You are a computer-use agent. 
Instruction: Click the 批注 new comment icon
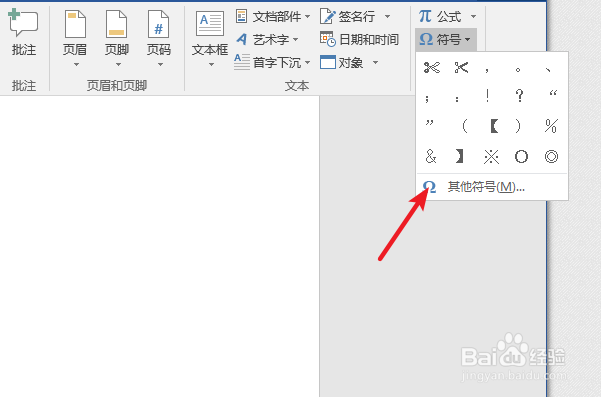(23, 23)
